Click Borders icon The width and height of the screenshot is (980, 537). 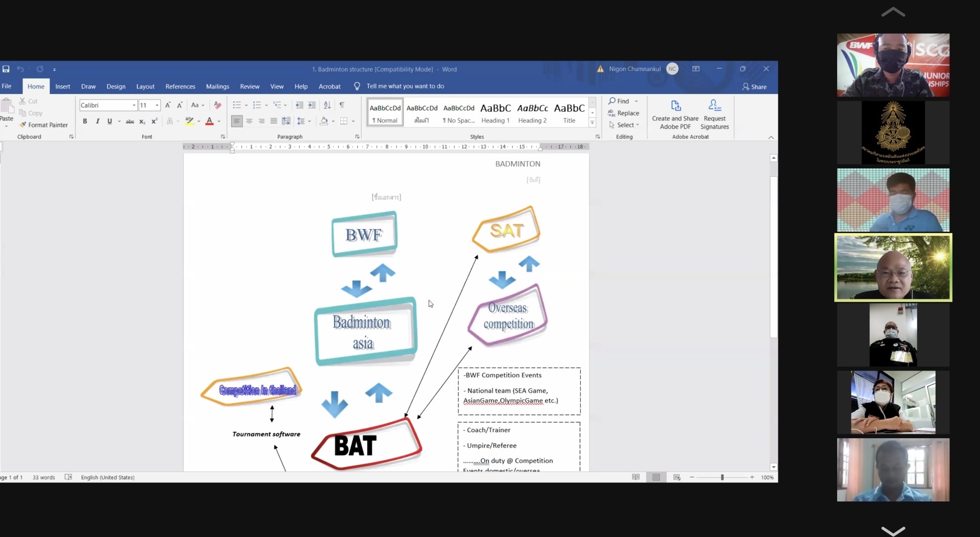344,121
